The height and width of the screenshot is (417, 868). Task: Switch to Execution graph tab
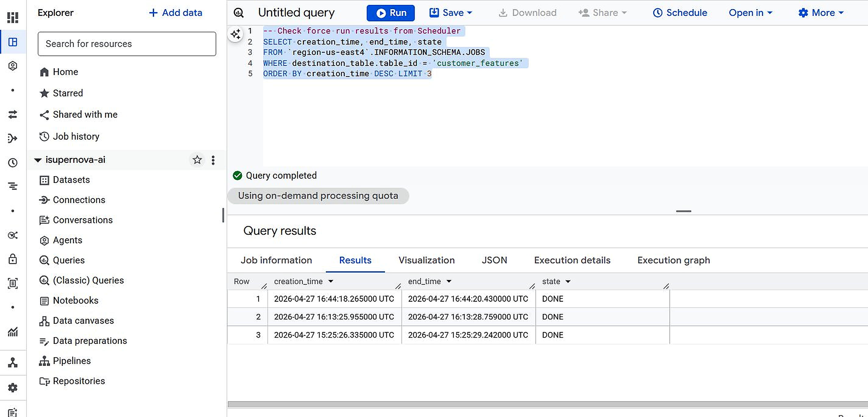(673, 260)
